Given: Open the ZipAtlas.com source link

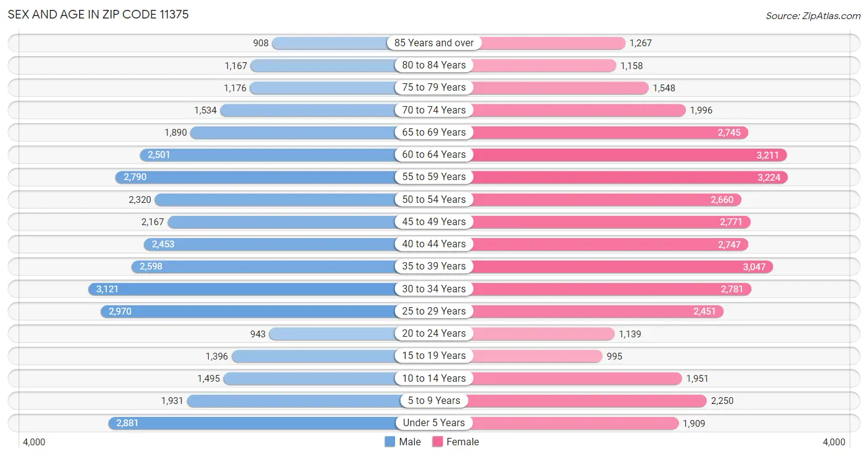Looking at the screenshot, I should (813, 16).
